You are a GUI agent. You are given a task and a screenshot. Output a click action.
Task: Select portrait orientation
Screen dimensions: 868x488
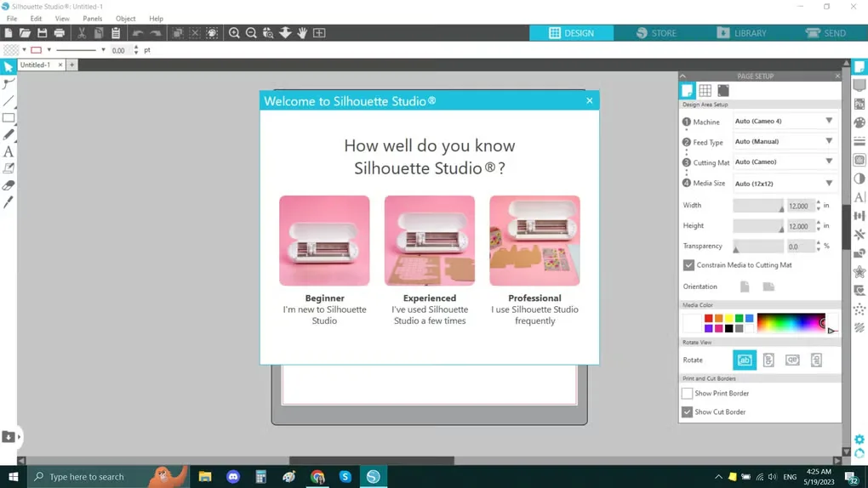[745, 287]
